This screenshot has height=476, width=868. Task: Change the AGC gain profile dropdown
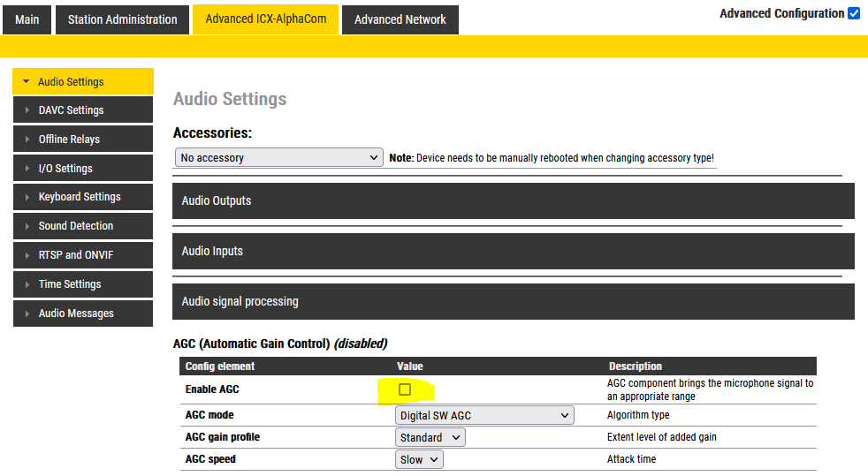coord(430,437)
